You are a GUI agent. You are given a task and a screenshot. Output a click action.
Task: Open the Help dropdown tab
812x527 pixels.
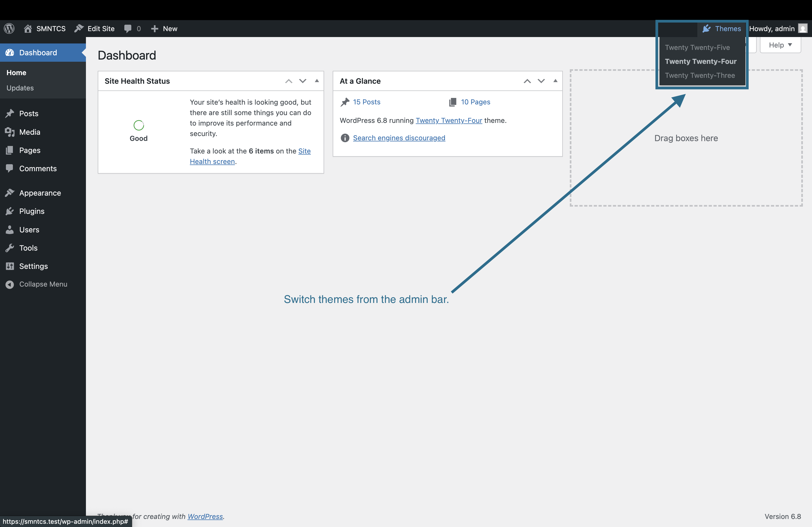click(x=780, y=45)
